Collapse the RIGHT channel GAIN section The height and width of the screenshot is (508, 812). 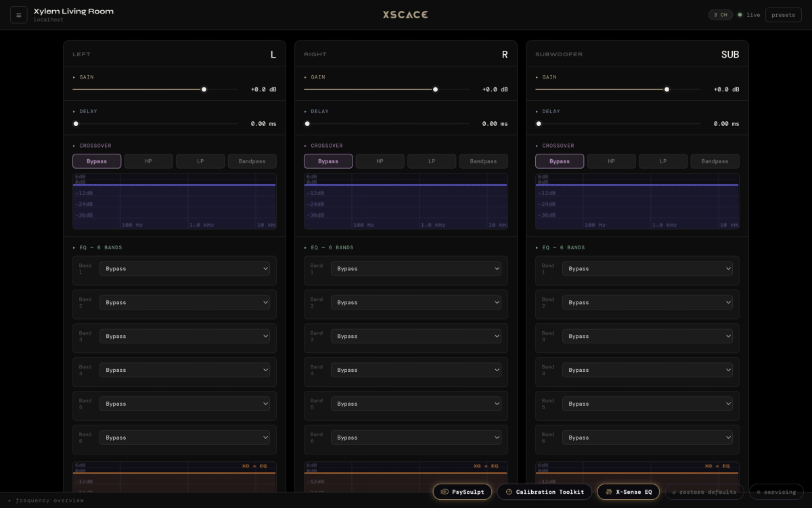click(315, 77)
